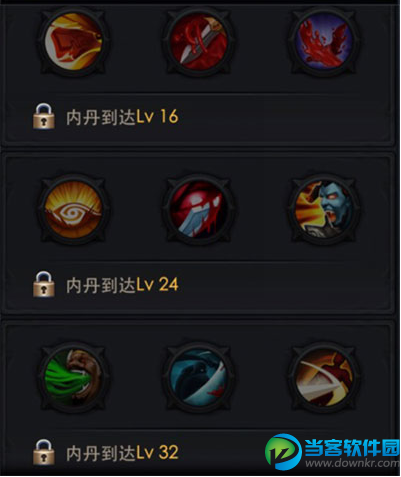401x477 pixels.
Task: Click the 内丹到达Lv 16 unlock label
Action: (122, 117)
